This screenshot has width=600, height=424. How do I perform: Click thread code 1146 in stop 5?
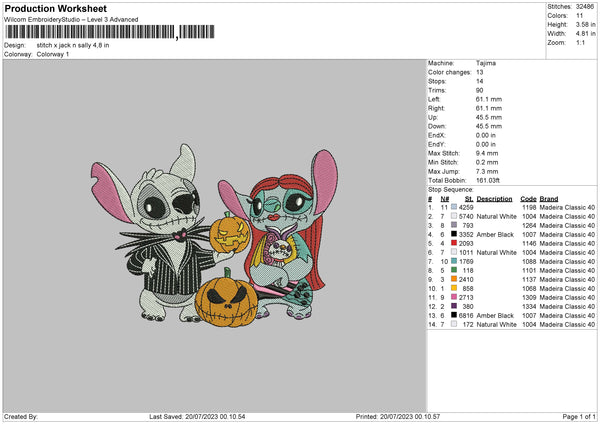[x=529, y=243]
